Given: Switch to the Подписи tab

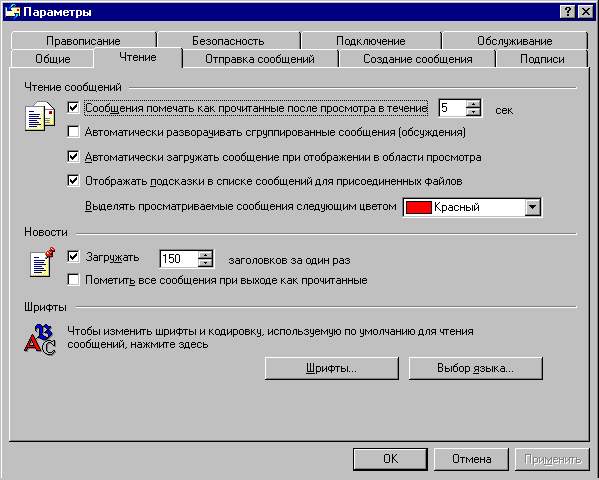Looking at the screenshot, I should [x=542, y=59].
